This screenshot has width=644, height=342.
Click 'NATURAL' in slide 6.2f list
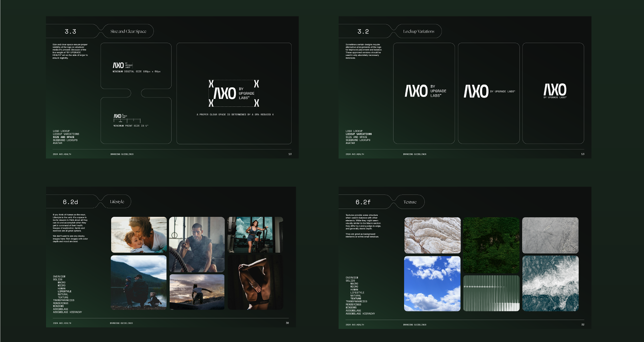point(356,296)
